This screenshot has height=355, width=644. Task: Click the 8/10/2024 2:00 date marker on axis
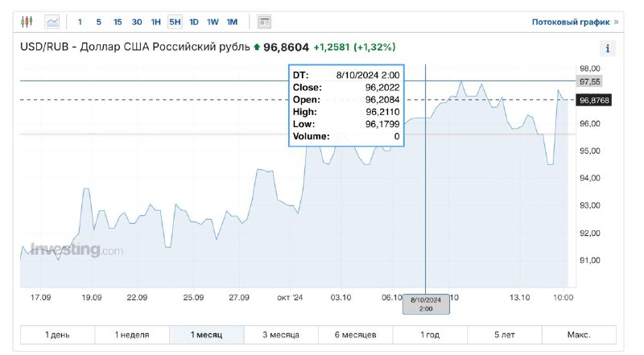[426, 303]
